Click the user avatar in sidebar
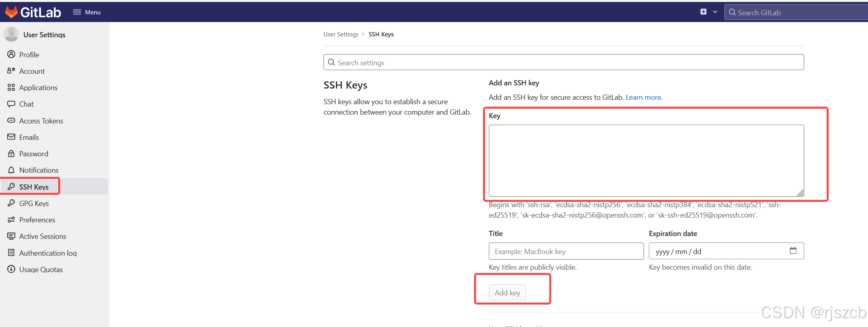The image size is (868, 327). (x=11, y=34)
